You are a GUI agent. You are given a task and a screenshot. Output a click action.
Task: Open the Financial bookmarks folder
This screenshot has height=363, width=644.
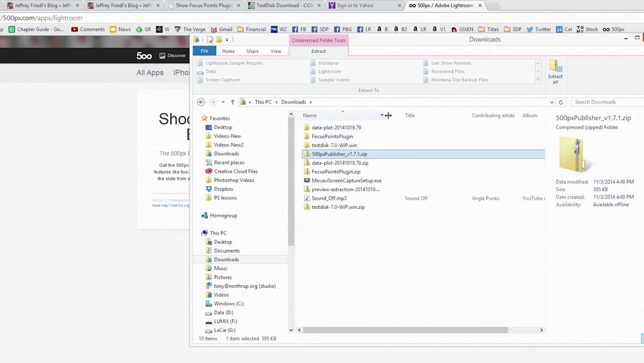[x=252, y=30]
